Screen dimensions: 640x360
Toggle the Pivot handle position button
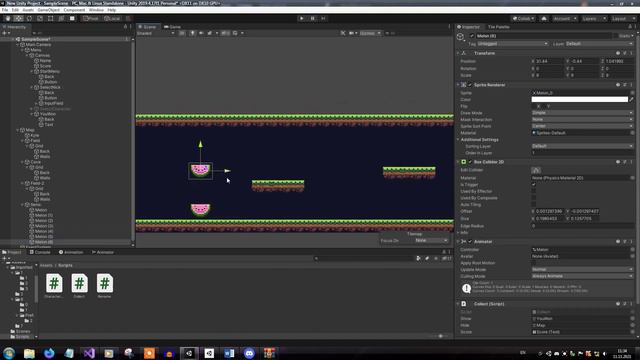click(91, 18)
